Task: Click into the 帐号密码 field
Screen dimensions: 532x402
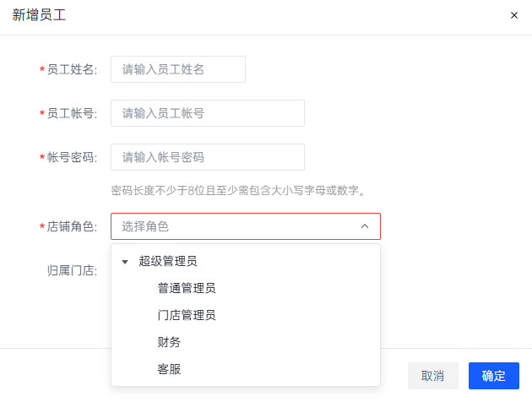Action: coord(207,157)
